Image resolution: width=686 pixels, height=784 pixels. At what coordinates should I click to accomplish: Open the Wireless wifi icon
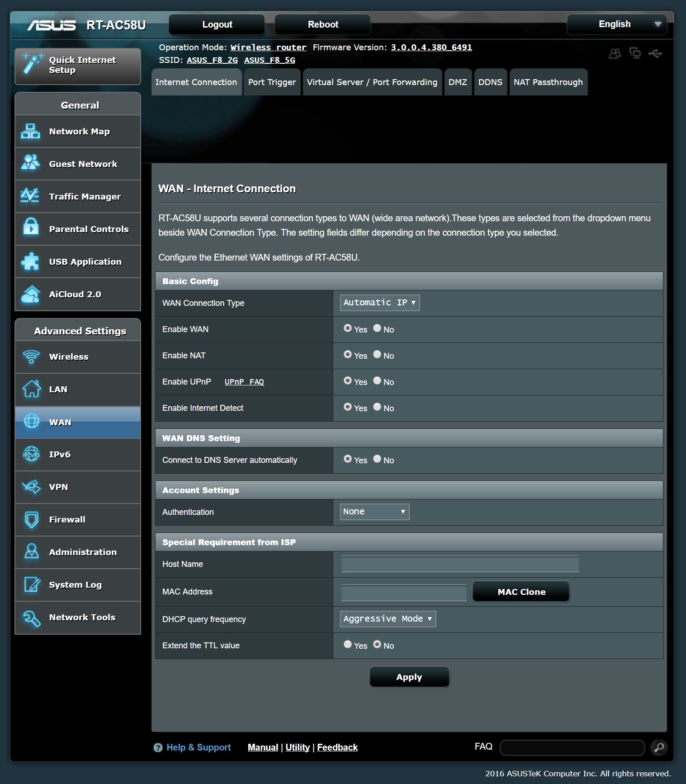click(x=31, y=357)
